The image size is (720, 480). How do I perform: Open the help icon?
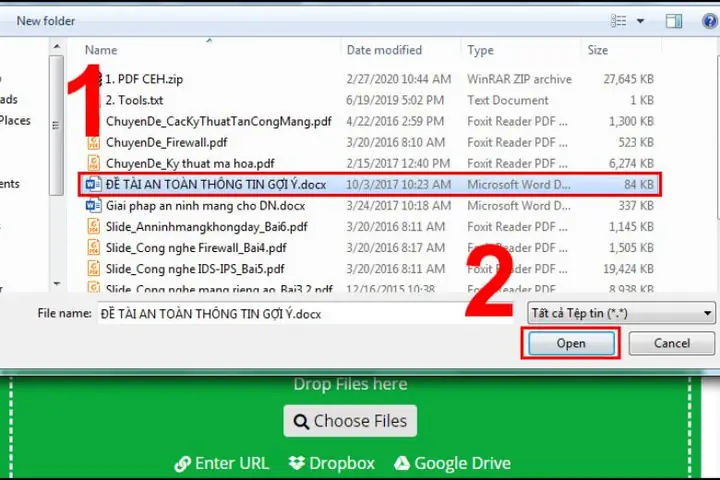click(x=710, y=21)
